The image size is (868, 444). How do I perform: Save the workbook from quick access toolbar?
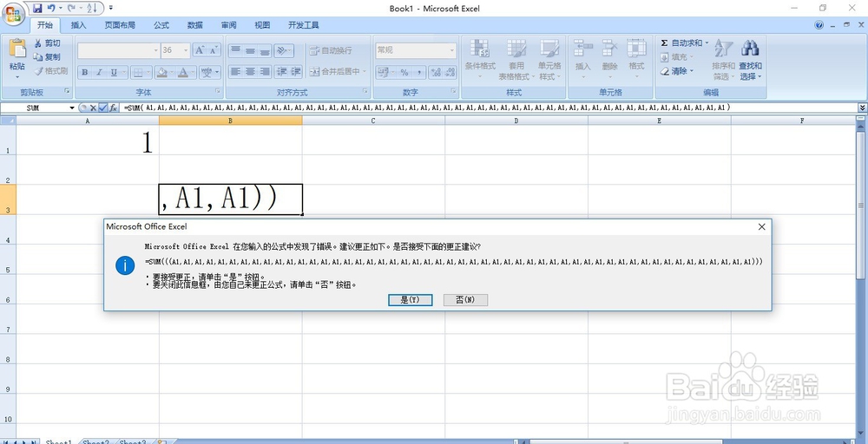point(37,9)
